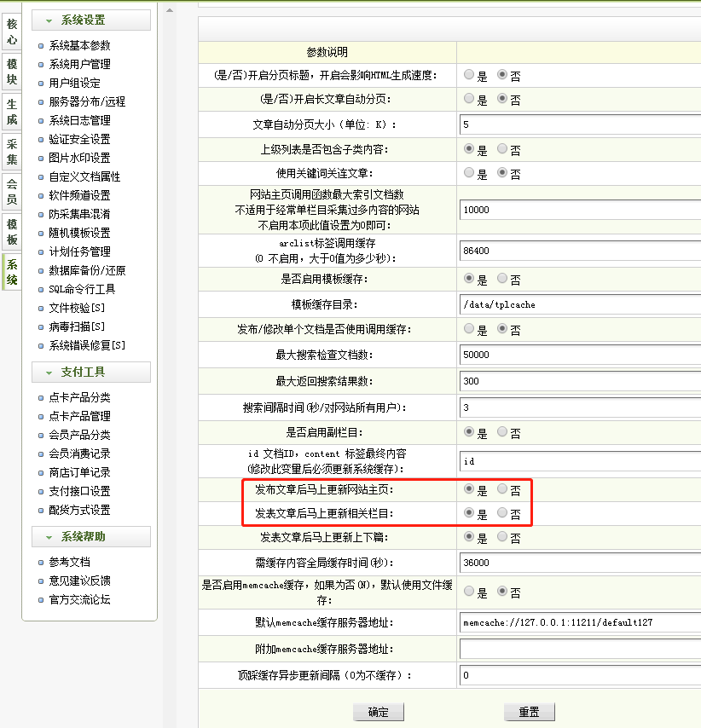Open 防采集串混淆
The image size is (701, 728).
[79, 214]
